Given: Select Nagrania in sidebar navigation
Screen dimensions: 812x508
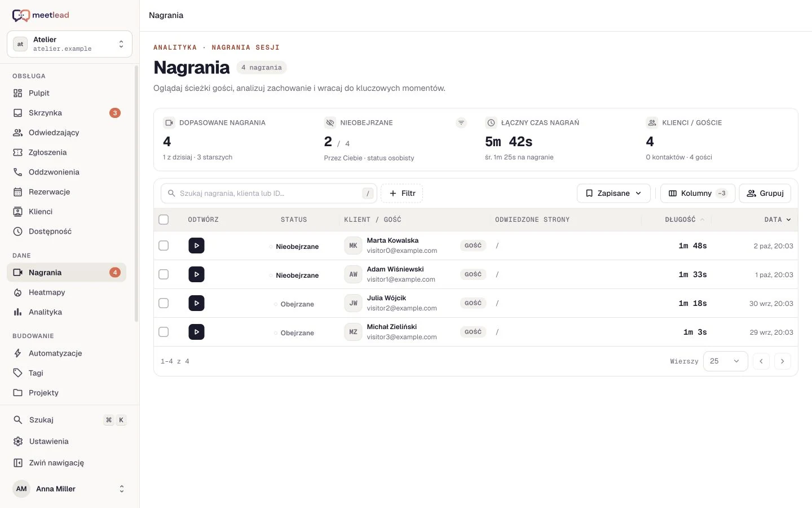Looking at the screenshot, I should [x=67, y=273].
